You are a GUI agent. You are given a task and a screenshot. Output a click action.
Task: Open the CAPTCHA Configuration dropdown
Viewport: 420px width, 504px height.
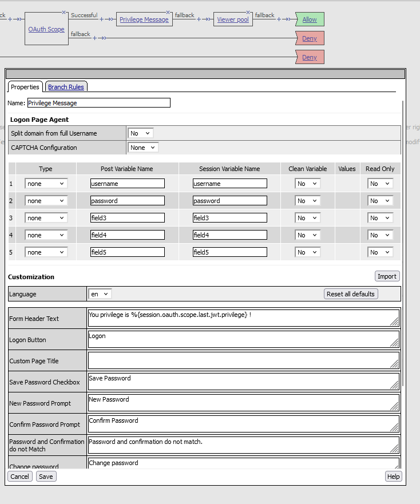click(x=143, y=148)
